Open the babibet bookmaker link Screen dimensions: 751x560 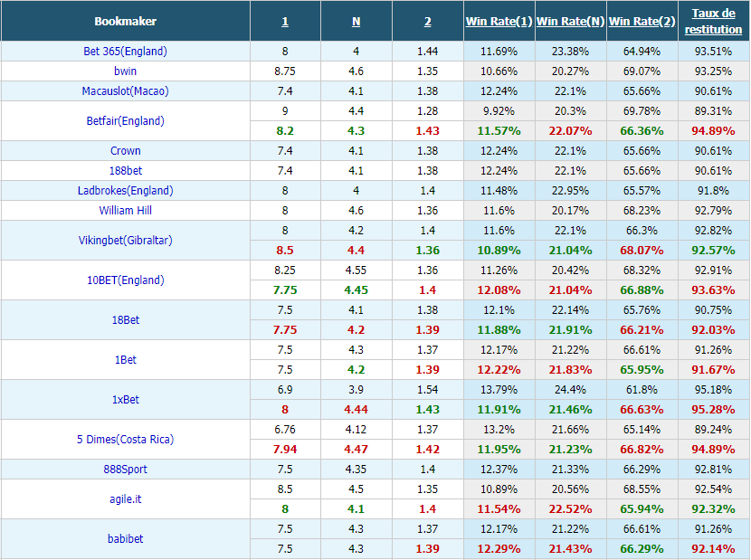point(126,538)
